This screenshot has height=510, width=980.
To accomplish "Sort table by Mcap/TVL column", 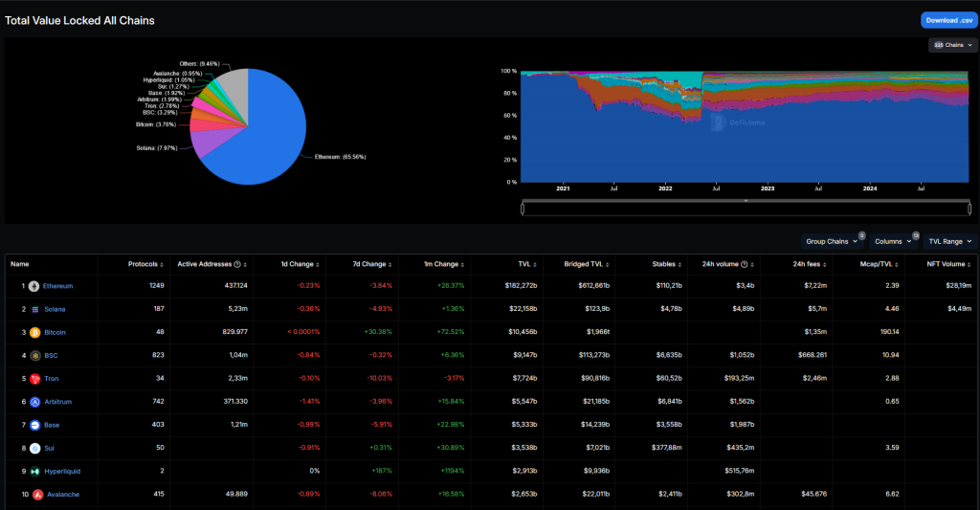I will (x=880, y=264).
